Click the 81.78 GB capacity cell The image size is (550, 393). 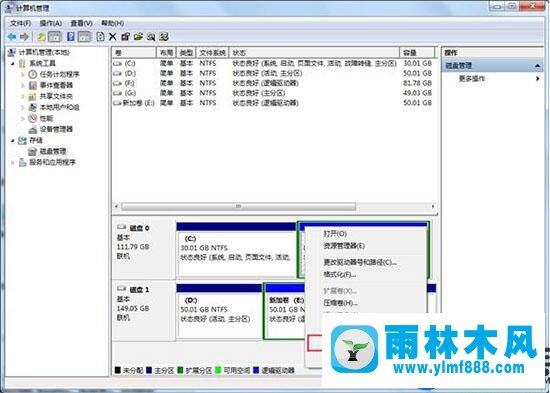[x=417, y=83]
